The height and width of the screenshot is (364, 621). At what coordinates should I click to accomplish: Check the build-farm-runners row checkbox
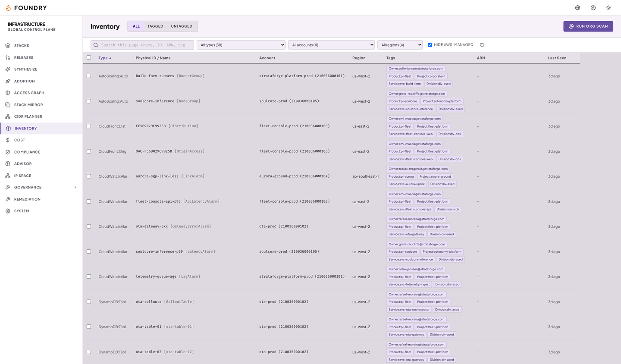tap(89, 76)
